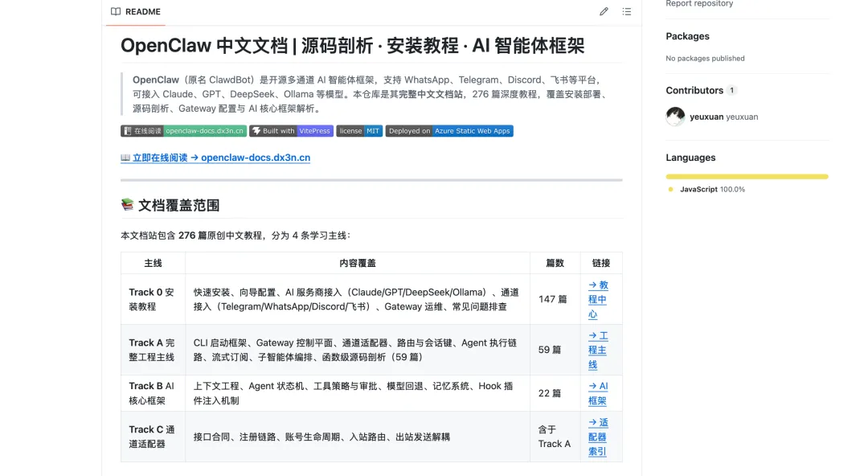Open the yeuxuan contributor profile name

pyautogui.click(x=706, y=117)
